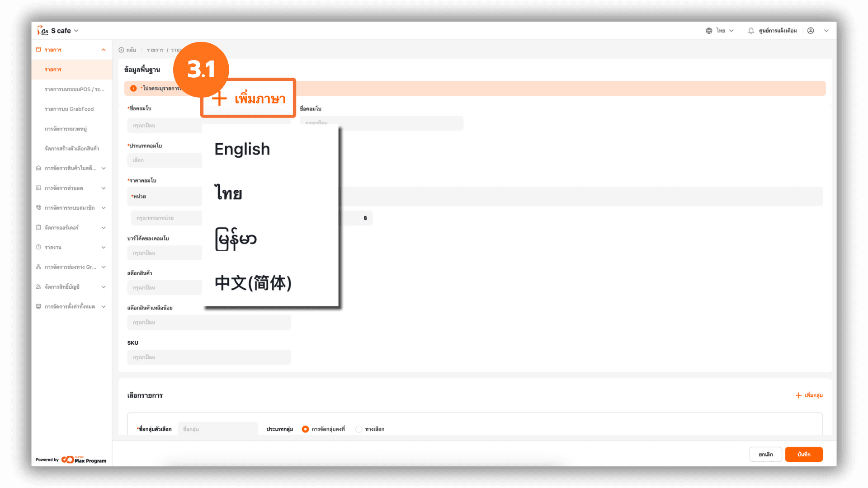Open the S cafe store dropdown

pyautogui.click(x=76, y=31)
